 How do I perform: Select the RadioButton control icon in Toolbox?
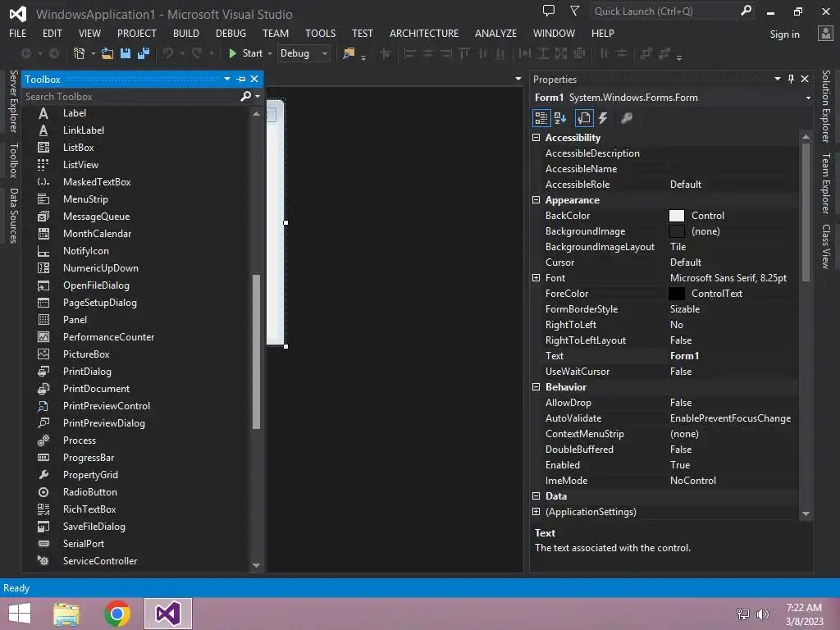43,492
